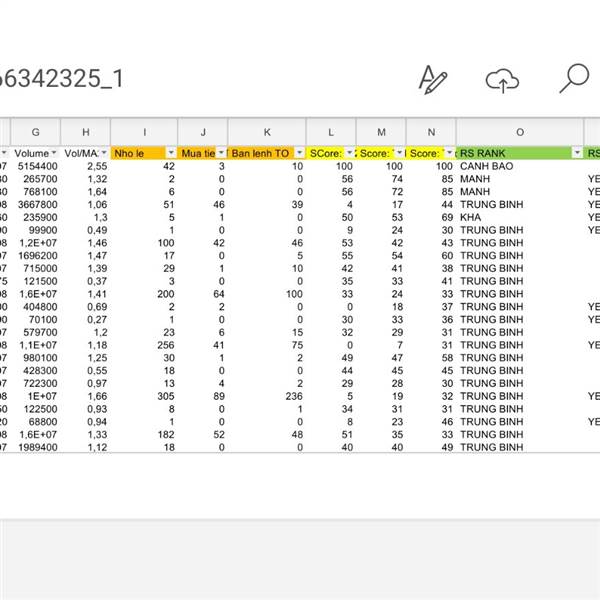Select Mua tie value 64
The image size is (600, 600).
203,294
